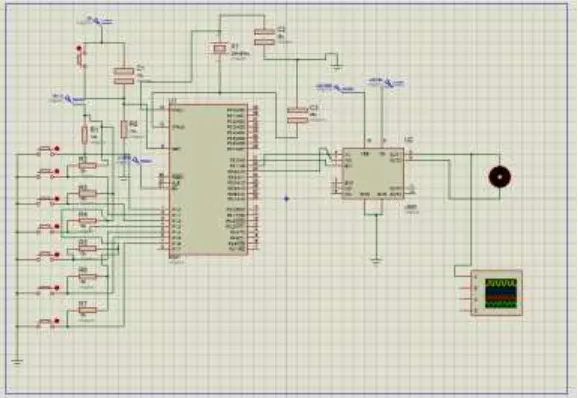578x398 pixels.
Task: Toggle the push button beside resistor R6
Action: click(48, 289)
